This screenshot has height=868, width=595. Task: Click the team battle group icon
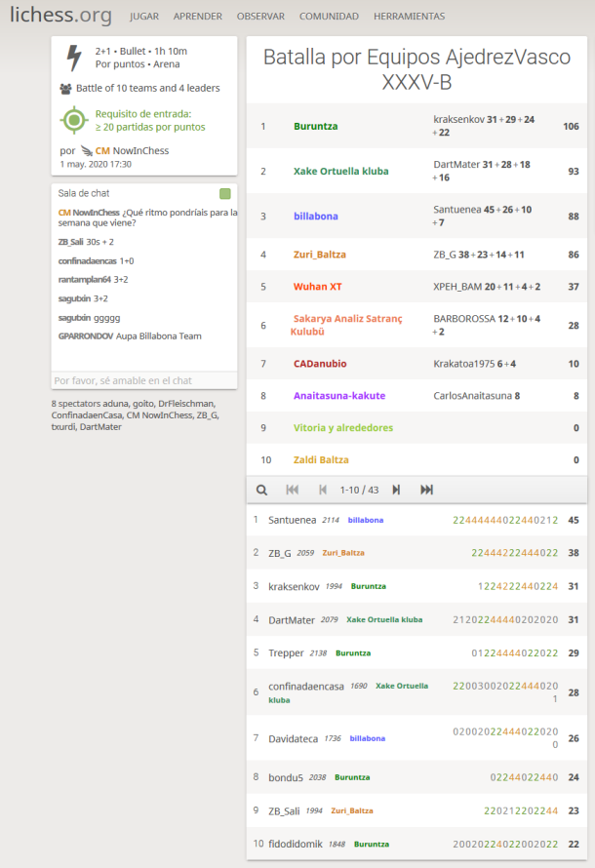click(x=65, y=89)
